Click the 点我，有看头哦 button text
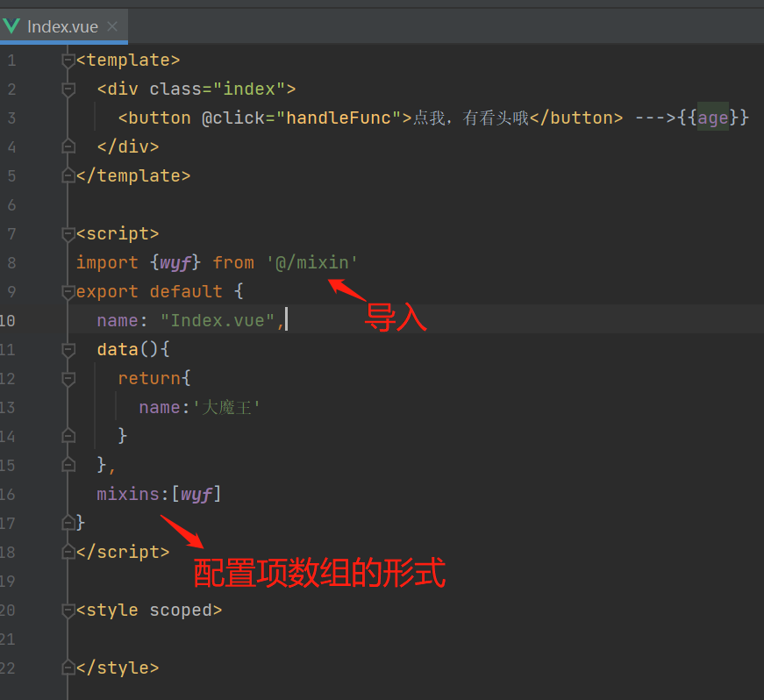The height and width of the screenshot is (700, 764). coord(471,118)
